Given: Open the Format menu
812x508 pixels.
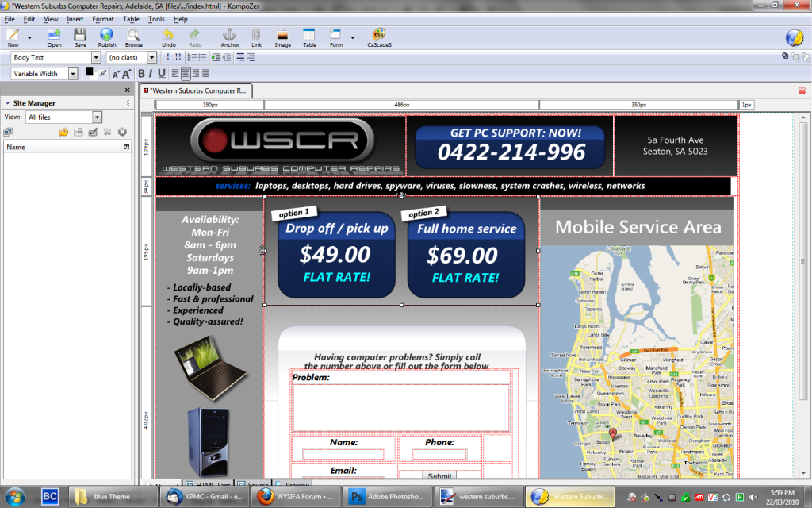Looking at the screenshot, I should pyautogui.click(x=102, y=19).
